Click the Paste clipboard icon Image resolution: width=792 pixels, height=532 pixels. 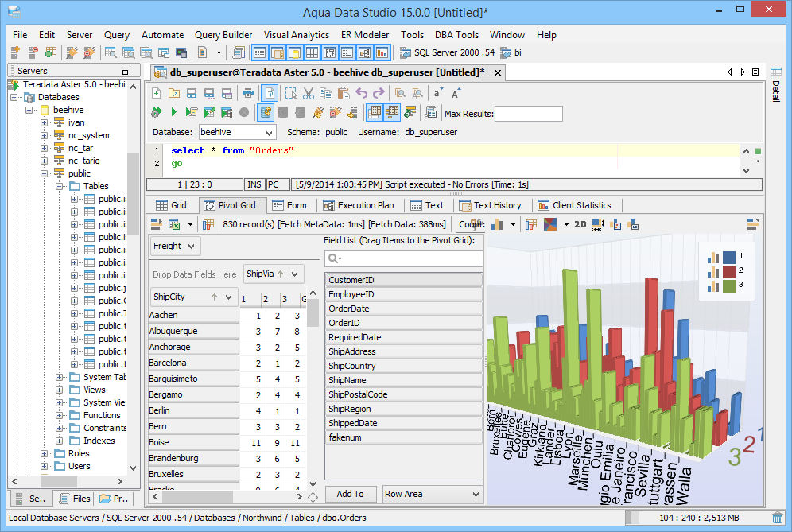[x=344, y=94]
